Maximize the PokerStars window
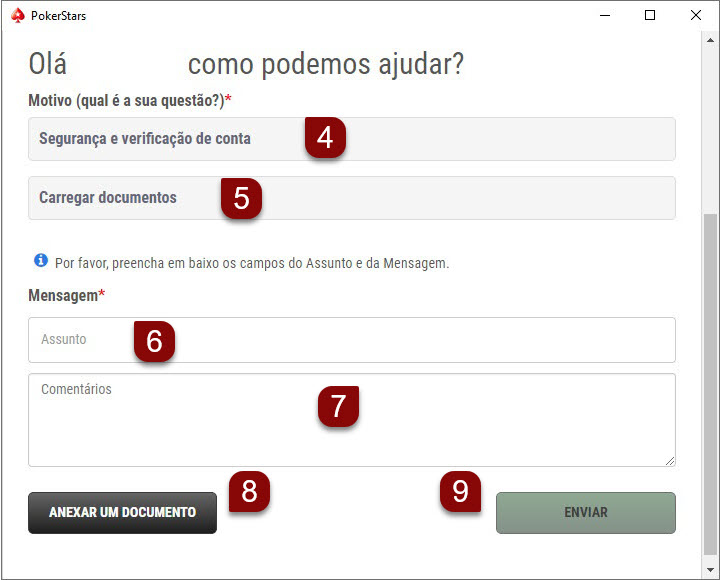 click(x=650, y=16)
